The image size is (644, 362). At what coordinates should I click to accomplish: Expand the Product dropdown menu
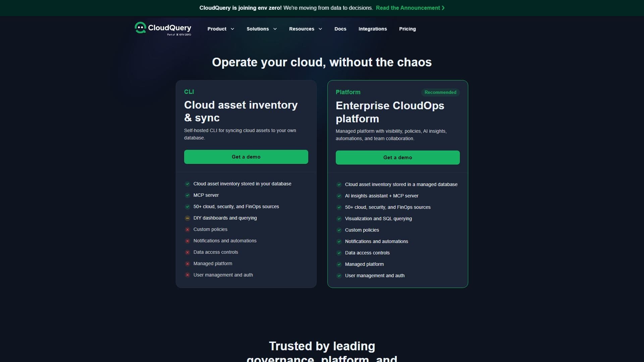coord(221,29)
